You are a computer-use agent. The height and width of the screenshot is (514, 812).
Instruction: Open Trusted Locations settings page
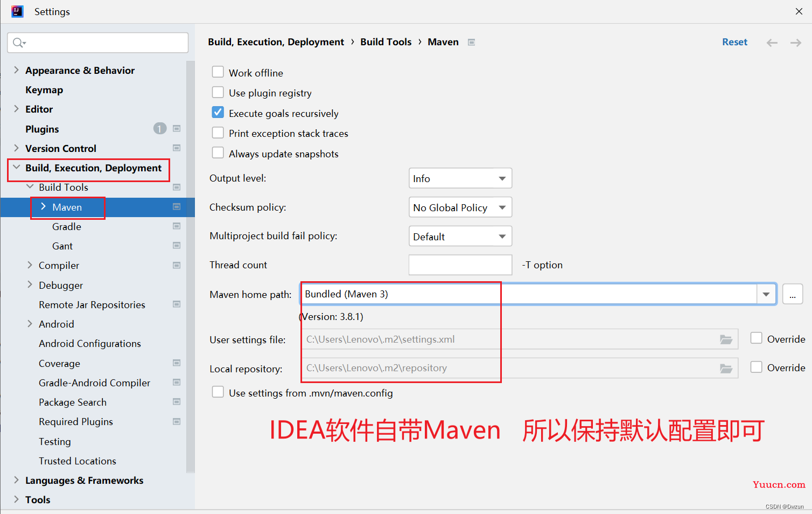78,461
